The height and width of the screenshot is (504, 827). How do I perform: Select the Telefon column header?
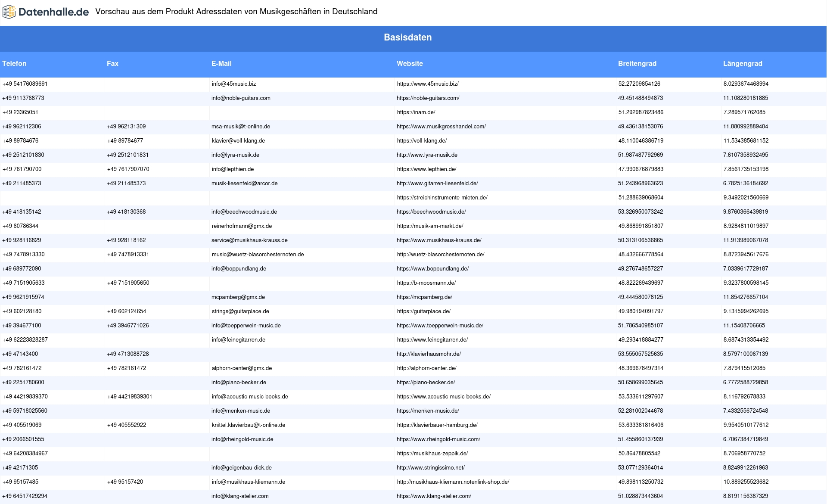[14, 63]
